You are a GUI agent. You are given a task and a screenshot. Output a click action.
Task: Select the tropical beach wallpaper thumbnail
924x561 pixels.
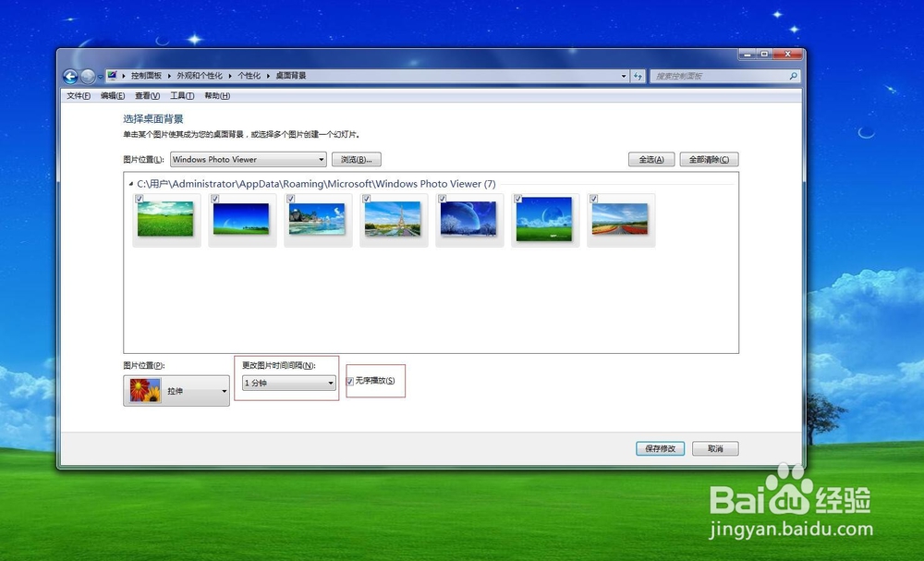point(317,219)
